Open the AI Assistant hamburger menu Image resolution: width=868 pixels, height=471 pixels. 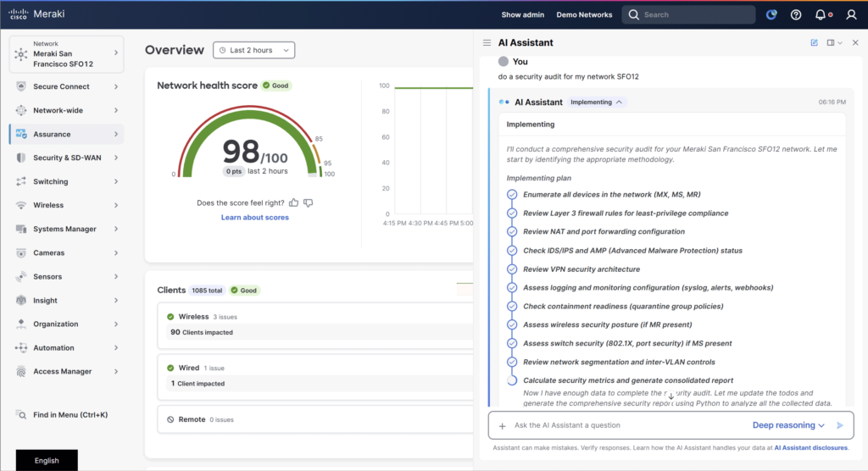click(487, 42)
